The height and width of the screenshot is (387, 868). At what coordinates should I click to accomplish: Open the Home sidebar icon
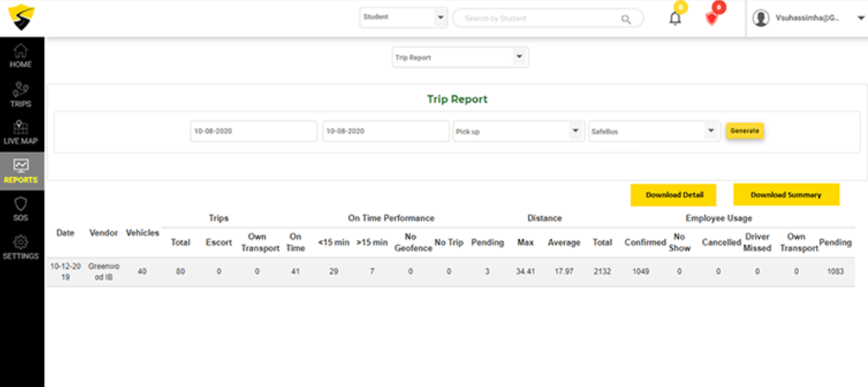point(20,55)
